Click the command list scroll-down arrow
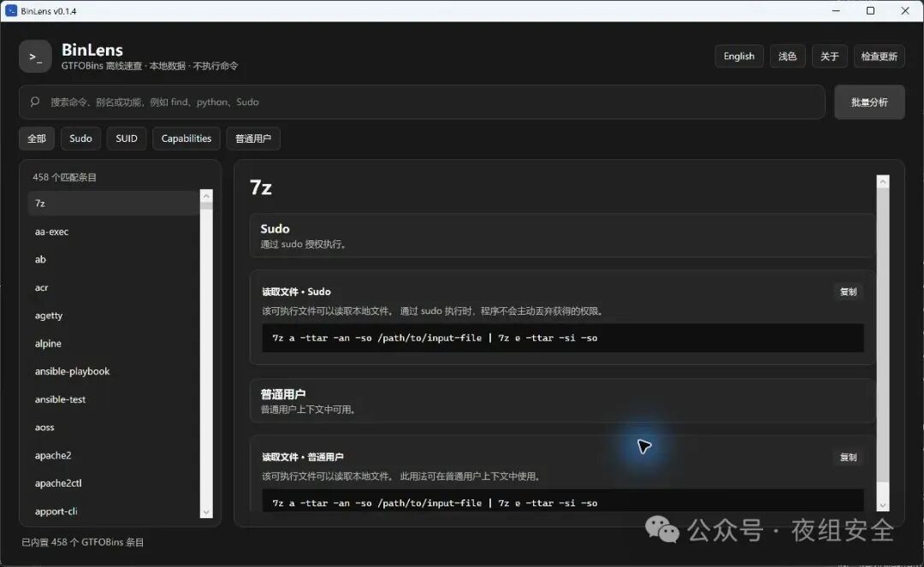This screenshot has height=567, width=924. (206, 512)
